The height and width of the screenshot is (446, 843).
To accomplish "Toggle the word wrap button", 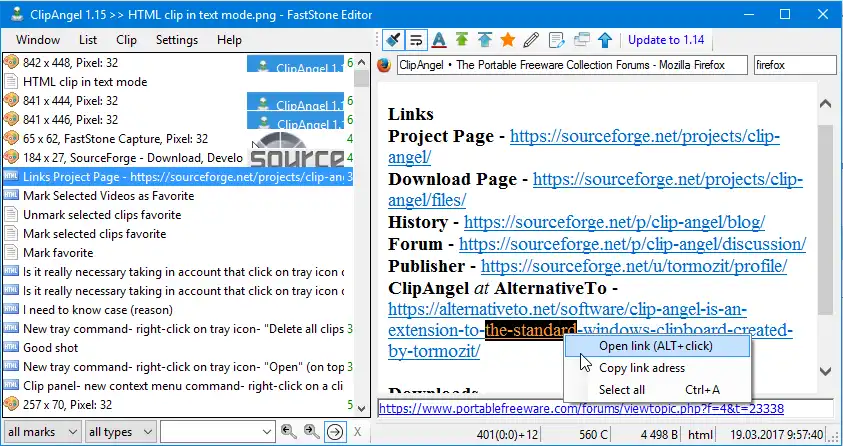I will point(416,40).
